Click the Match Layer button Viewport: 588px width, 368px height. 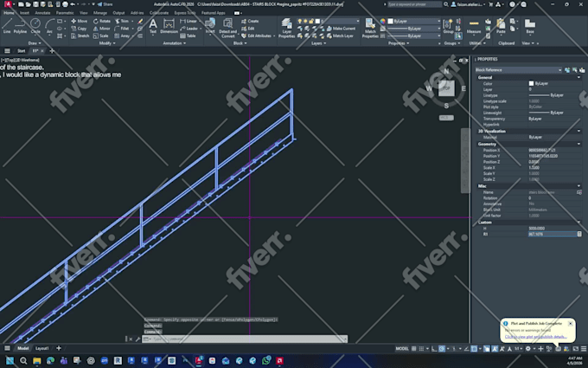[x=340, y=36]
